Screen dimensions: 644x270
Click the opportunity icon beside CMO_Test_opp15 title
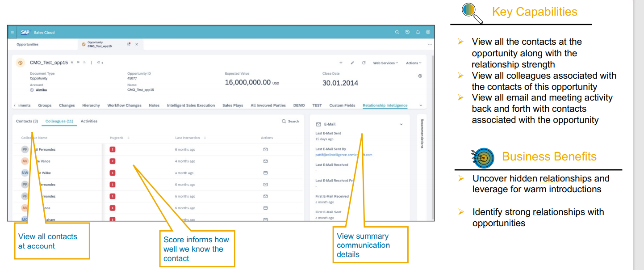point(20,63)
